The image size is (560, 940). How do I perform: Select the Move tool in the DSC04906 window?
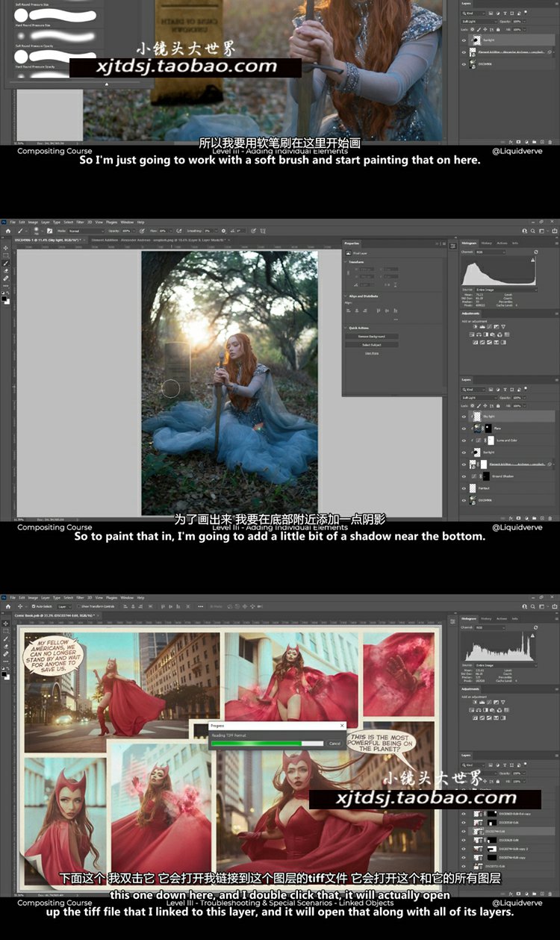point(5,248)
